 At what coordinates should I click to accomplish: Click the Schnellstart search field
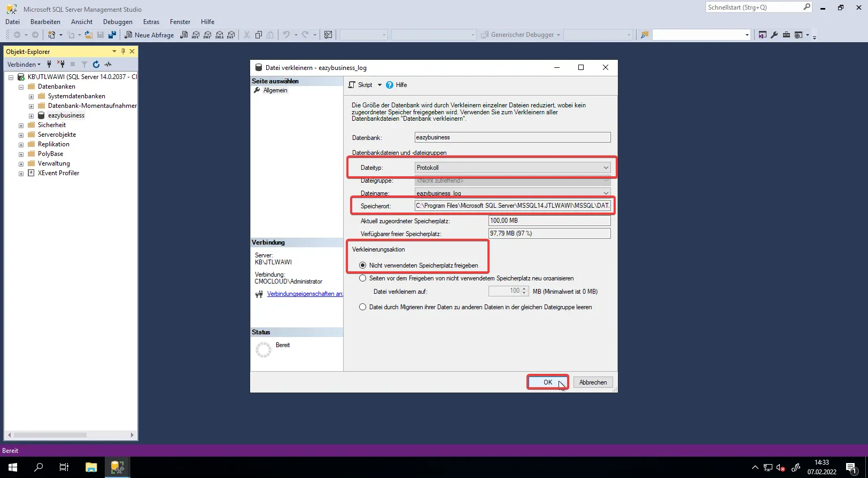pyautogui.click(x=754, y=7)
